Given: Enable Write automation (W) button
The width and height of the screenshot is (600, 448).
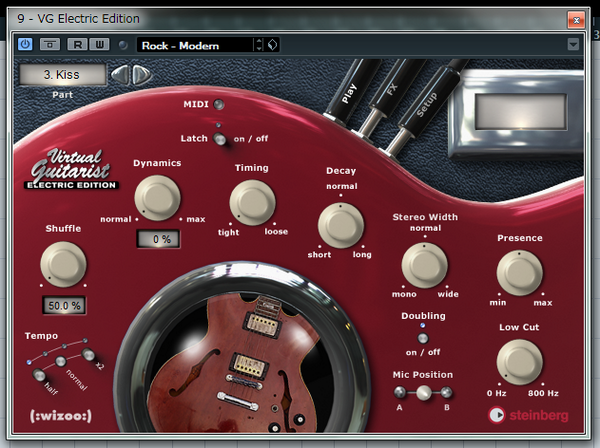Looking at the screenshot, I should click(99, 45).
